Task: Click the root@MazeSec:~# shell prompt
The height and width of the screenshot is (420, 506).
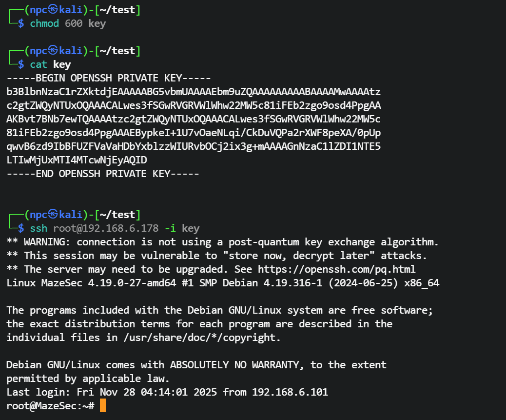Action: 50,406
